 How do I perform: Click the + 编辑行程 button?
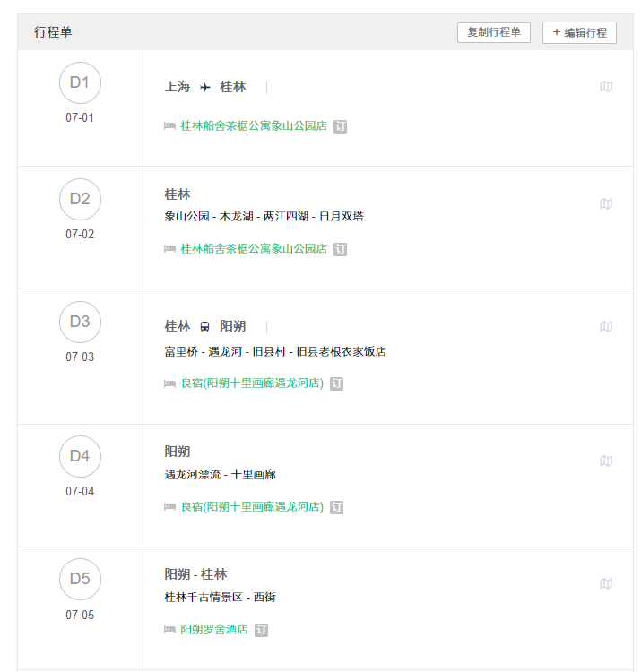pyautogui.click(x=579, y=32)
